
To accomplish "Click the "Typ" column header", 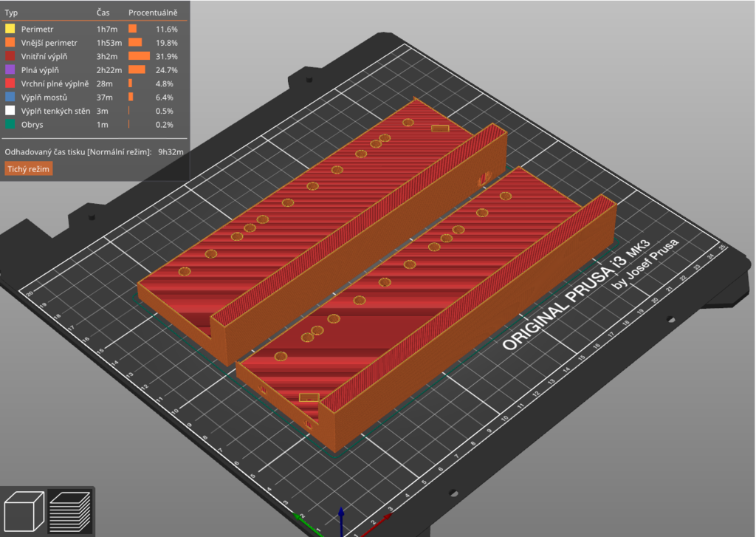I will (11, 13).
